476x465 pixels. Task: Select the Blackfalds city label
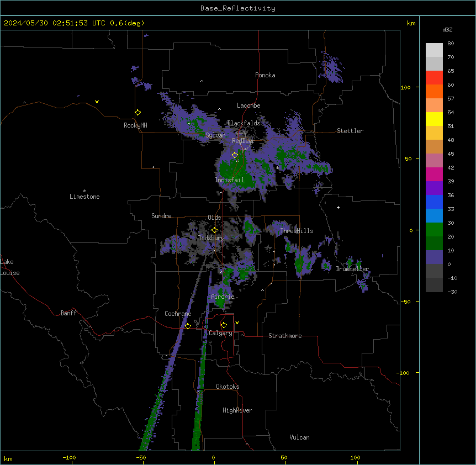(x=244, y=123)
